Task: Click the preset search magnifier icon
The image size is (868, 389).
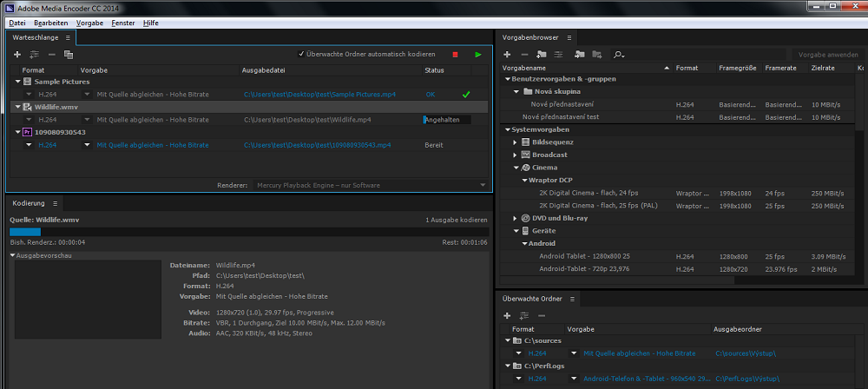Action: [618, 55]
